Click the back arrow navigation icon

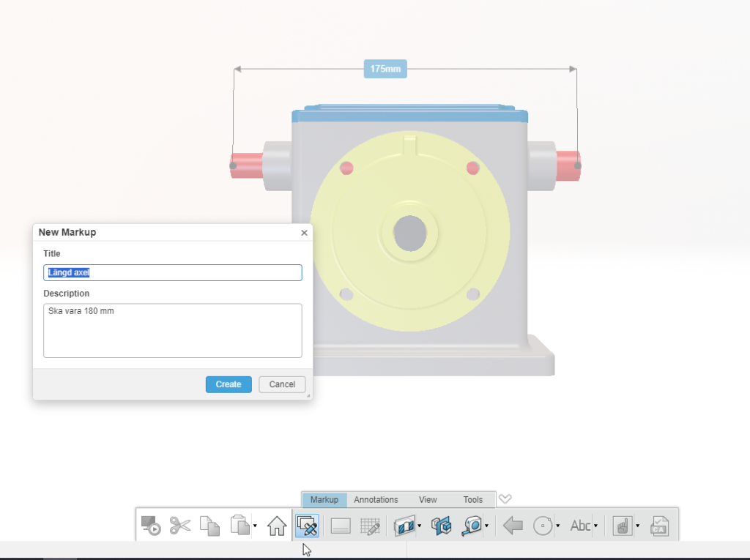pyautogui.click(x=512, y=526)
